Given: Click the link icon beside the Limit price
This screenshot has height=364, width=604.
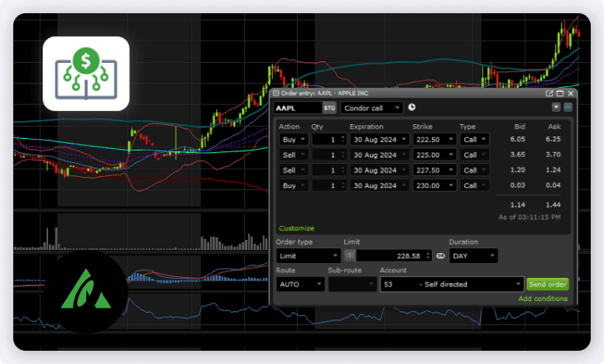Looking at the screenshot, I should pos(441,256).
